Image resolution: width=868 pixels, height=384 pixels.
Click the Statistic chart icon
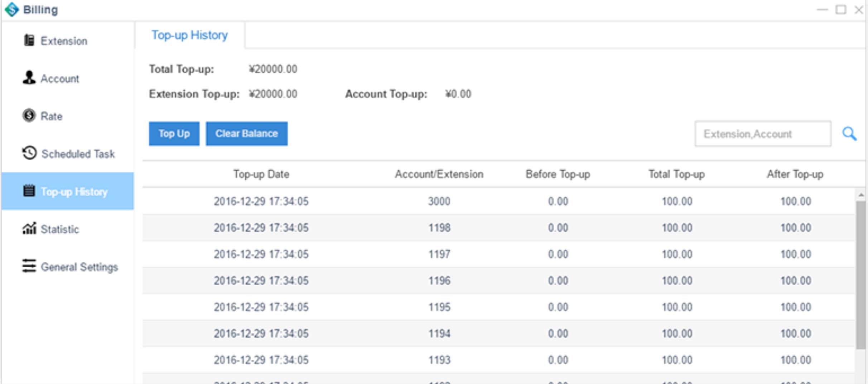click(x=29, y=228)
